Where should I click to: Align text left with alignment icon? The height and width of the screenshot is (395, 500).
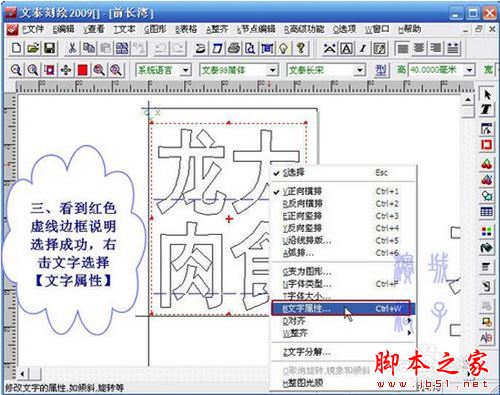pyautogui.click(x=403, y=49)
